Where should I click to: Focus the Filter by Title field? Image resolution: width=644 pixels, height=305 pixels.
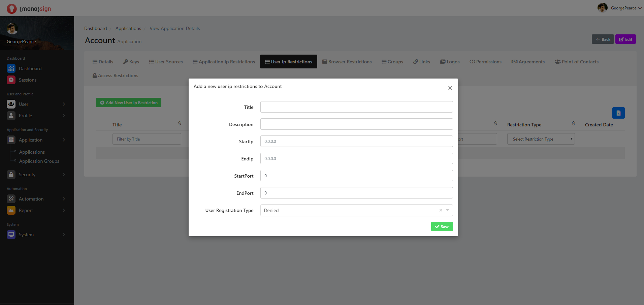point(147,139)
